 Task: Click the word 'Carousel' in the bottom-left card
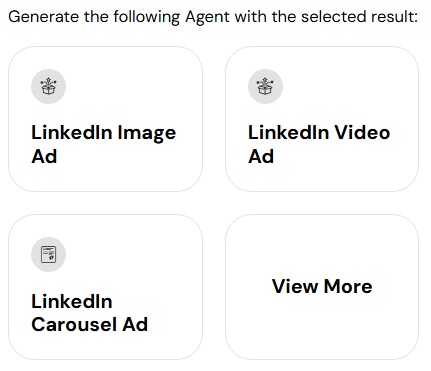74,324
